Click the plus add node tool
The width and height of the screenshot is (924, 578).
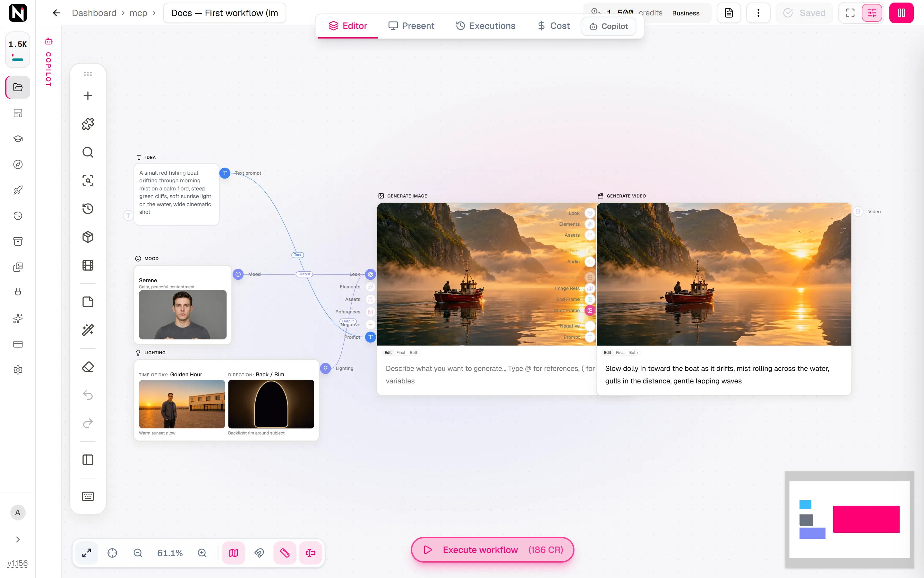[x=88, y=96]
